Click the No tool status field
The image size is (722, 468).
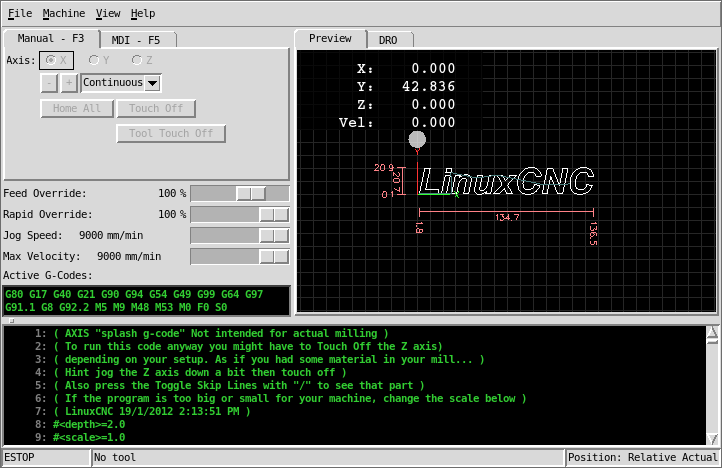pos(328,457)
